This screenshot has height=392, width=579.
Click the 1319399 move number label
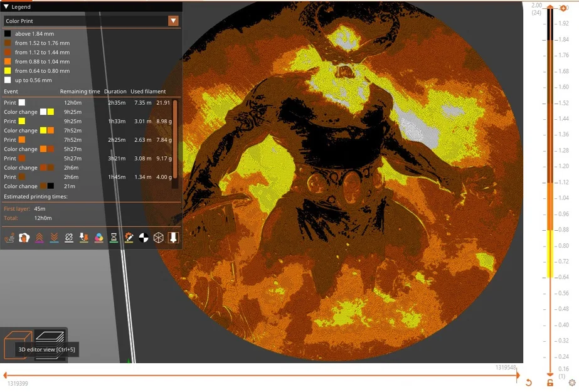click(18, 384)
